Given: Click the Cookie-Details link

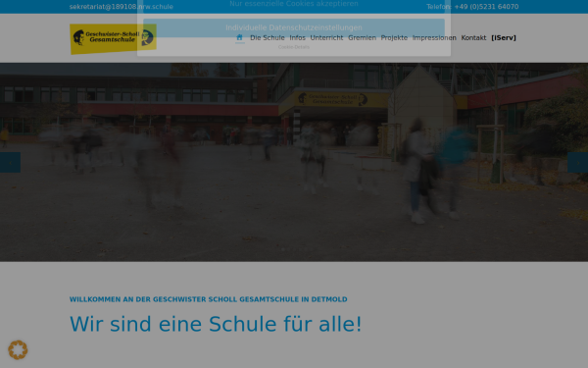Looking at the screenshot, I should tap(294, 47).
